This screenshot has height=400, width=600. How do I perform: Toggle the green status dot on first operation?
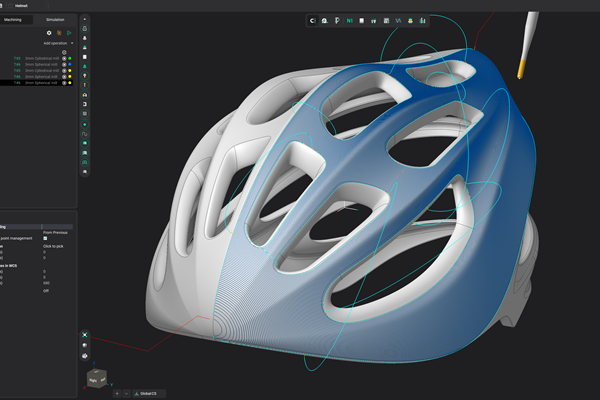[71, 58]
